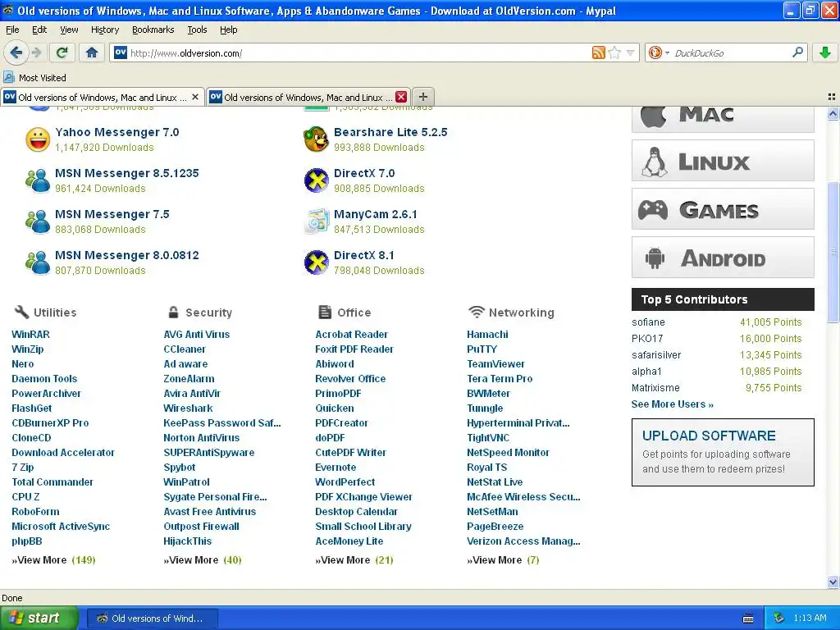Click the Yahoo Messenger 7.0 smiley icon

pyautogui.click(x=38, y=139)
